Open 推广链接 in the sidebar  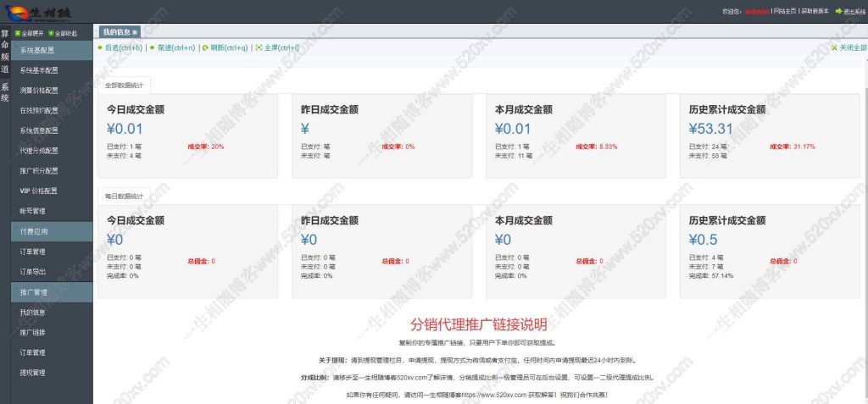(x=33, y=333)
